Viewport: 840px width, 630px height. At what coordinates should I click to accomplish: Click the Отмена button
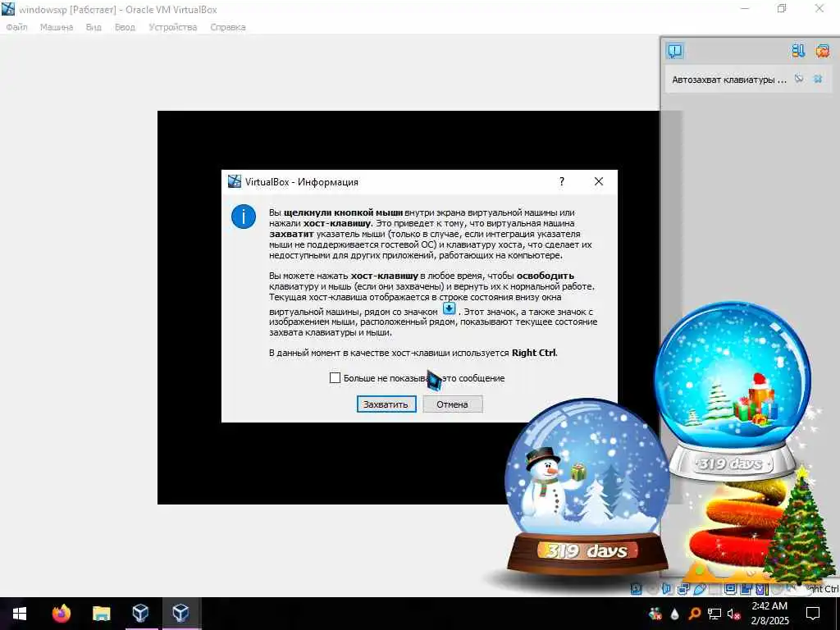click(452, 404)
